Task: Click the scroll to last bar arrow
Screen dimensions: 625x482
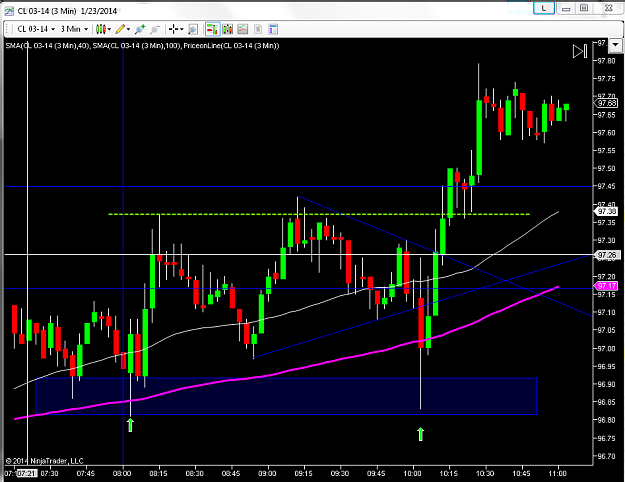Action: 580,51
